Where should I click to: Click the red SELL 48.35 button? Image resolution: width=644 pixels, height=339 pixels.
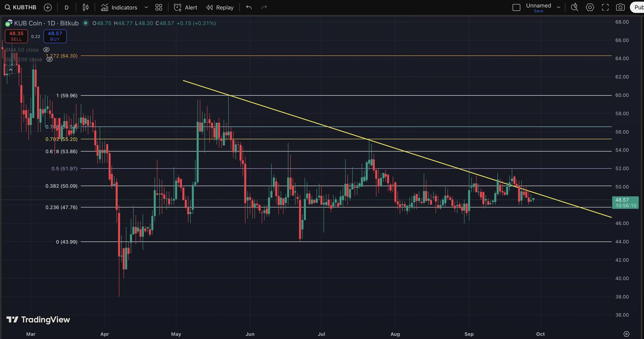click(16, 36)
